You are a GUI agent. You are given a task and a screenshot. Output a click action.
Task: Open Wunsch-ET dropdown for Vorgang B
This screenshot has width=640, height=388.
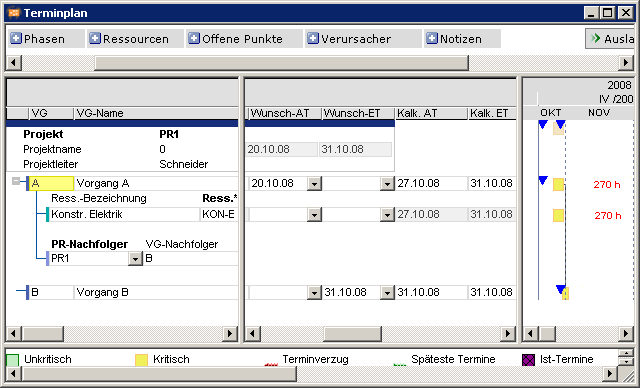point(387,293)
